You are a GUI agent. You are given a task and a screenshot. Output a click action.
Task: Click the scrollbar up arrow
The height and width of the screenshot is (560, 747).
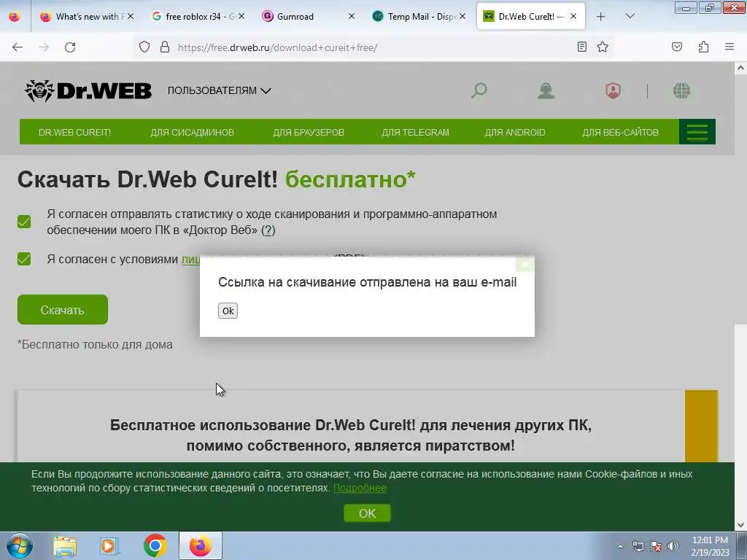tap(741, 68)
